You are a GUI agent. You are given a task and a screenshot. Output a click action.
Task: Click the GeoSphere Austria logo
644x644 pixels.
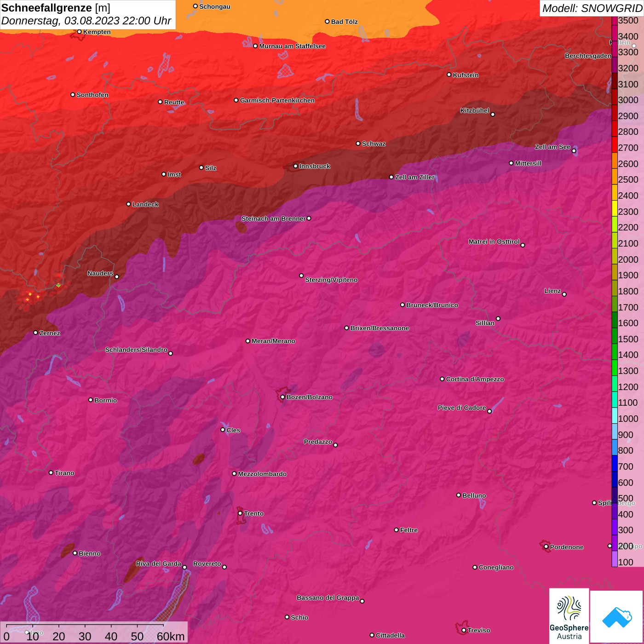[x=569, y=616]
